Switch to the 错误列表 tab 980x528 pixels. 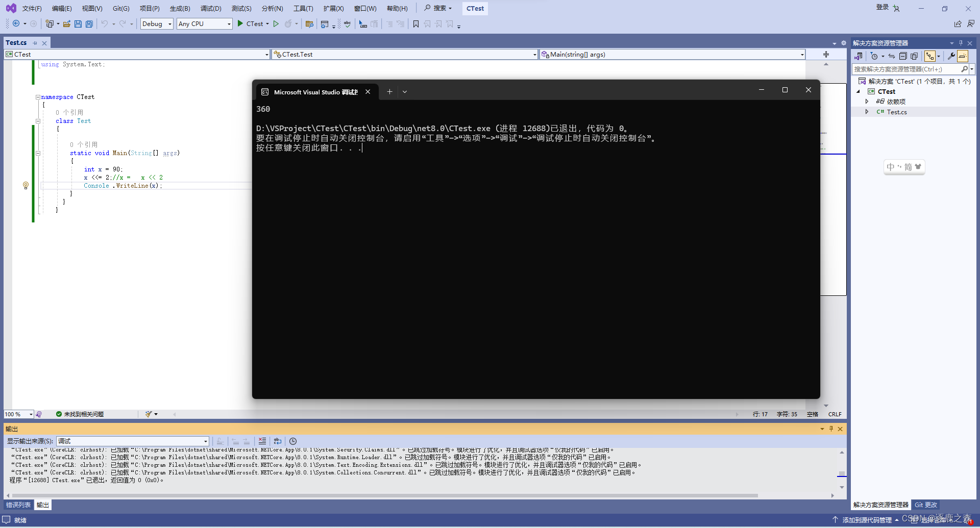click(18, 505)
